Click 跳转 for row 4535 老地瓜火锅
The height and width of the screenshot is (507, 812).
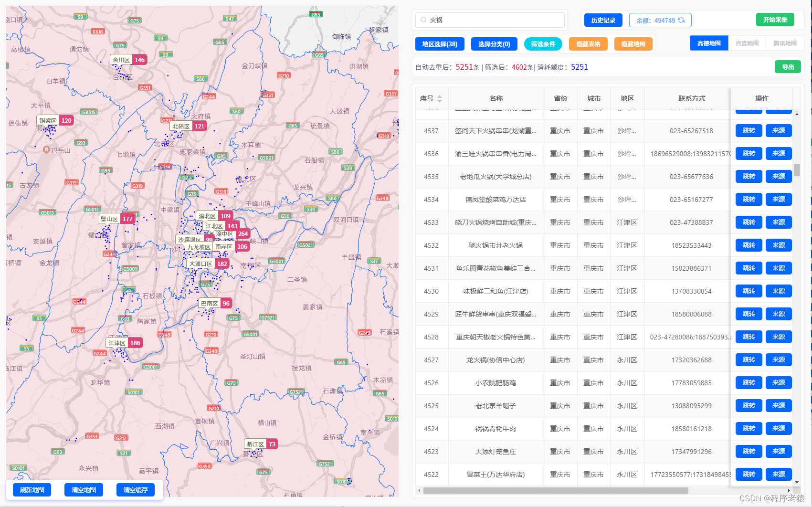749,176
